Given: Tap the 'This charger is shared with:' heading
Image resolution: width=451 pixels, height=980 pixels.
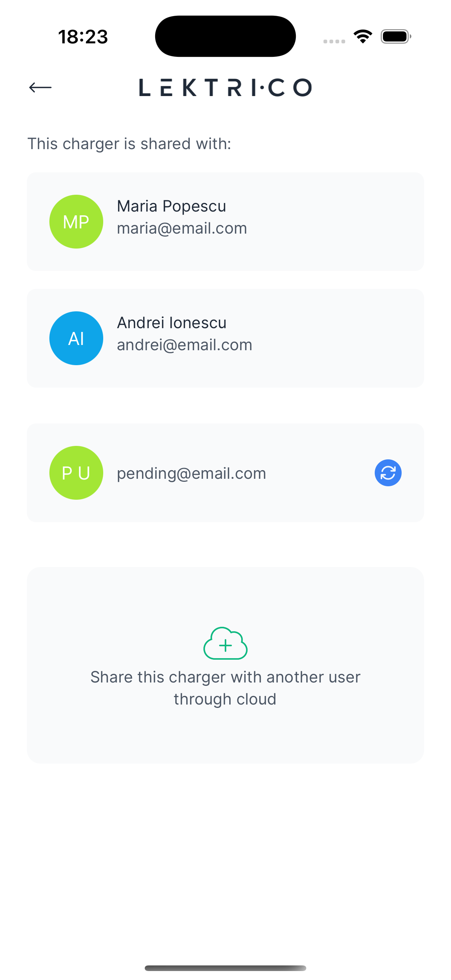Looking at the screenshot, I should tap(129, 144).
